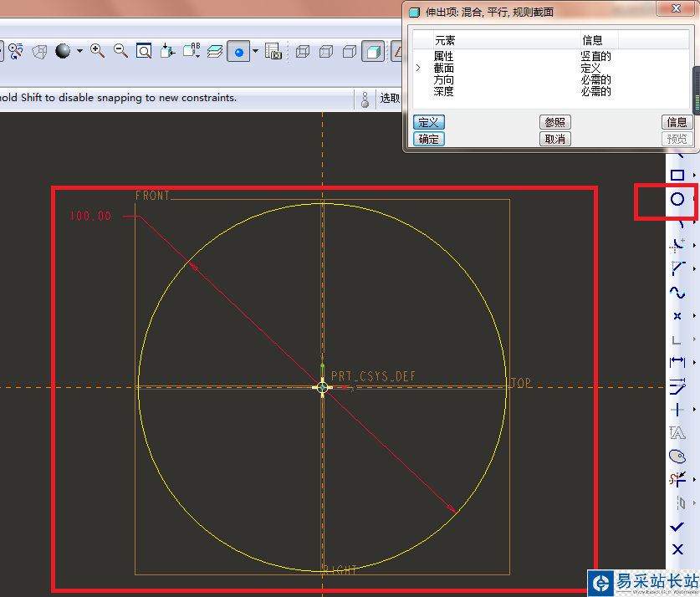Select the 深度 row in element list
This screenshot has height=597, width=700.
[443, 91]
